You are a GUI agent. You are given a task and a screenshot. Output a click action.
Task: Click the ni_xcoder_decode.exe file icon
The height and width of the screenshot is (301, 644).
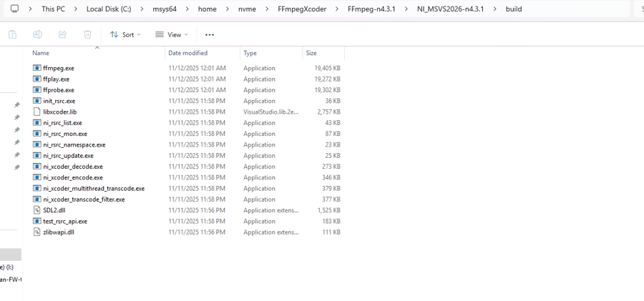(x=37, y=167)
